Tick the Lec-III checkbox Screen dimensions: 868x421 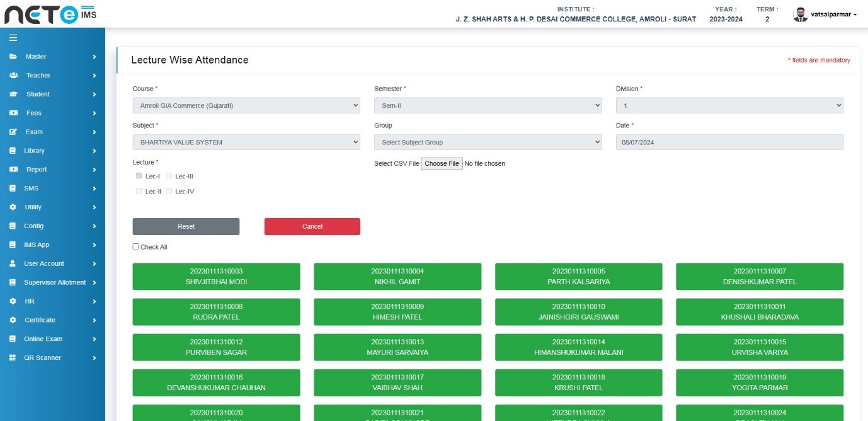pyautogui.click(x=169, y=176)
